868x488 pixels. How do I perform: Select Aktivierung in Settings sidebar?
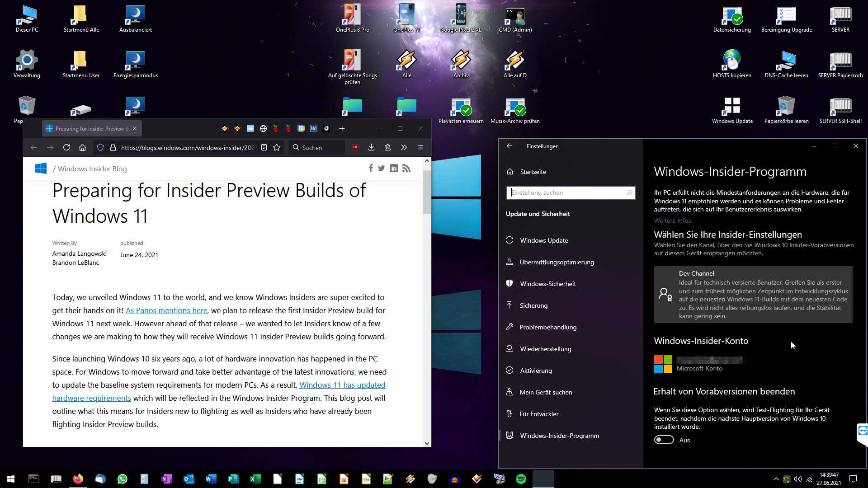point(571,371)
